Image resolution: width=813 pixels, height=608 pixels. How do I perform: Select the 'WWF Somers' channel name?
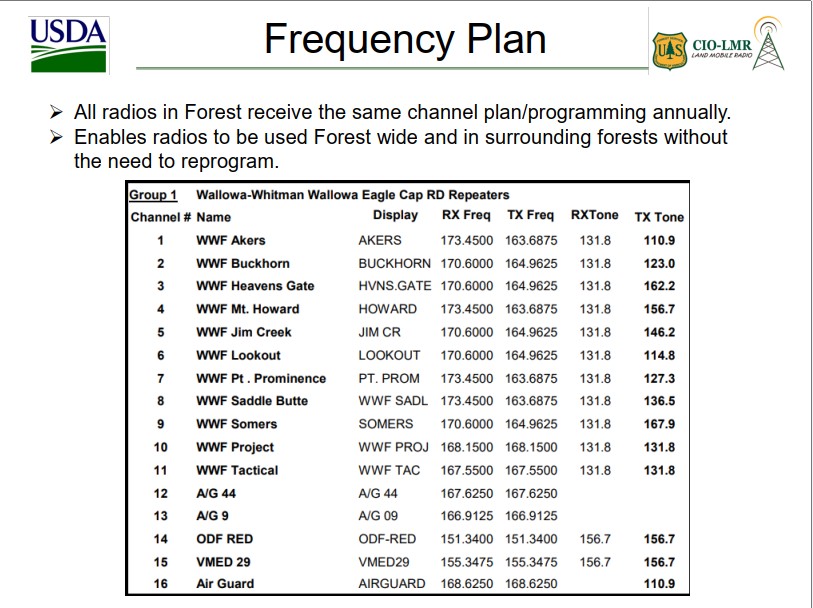click(236, 424)
